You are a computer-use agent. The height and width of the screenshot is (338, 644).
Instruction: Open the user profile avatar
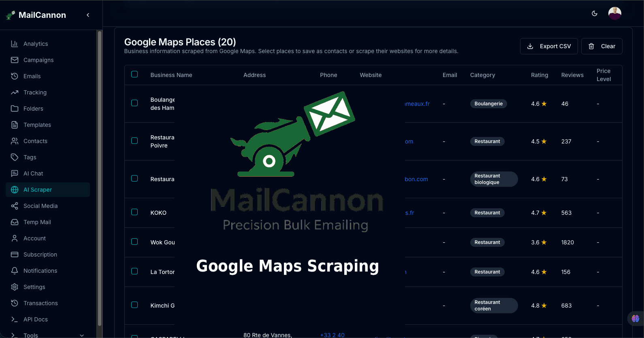(615, 13)
